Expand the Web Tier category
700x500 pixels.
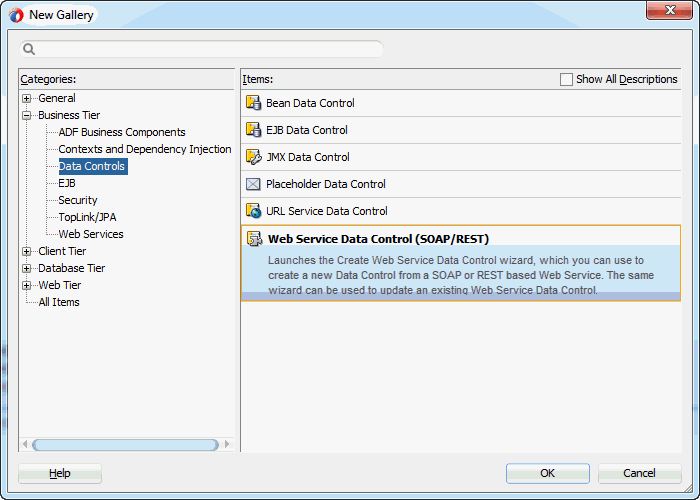click(x=27, y=285)
